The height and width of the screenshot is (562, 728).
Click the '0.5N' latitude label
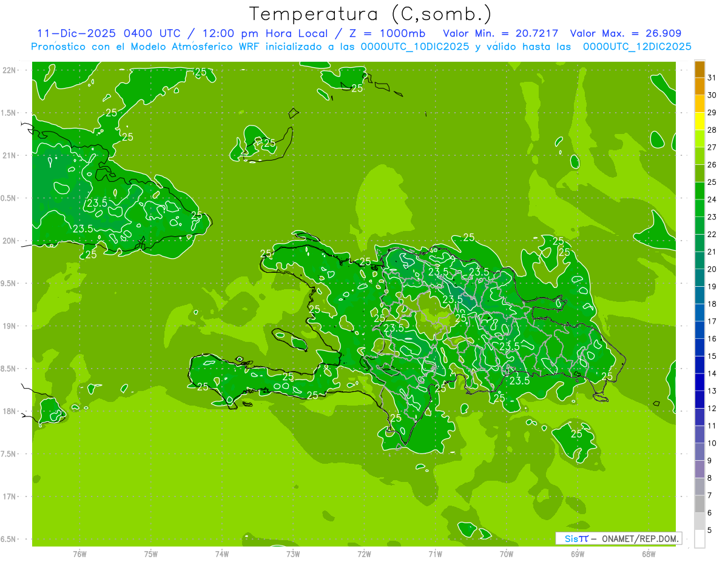8,198
